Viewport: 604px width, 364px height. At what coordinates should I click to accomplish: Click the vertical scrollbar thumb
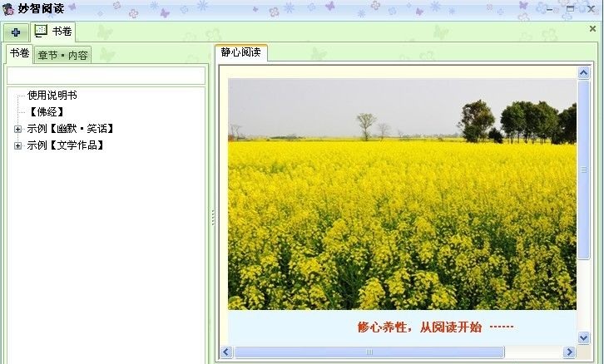click(x=584, y=170)
